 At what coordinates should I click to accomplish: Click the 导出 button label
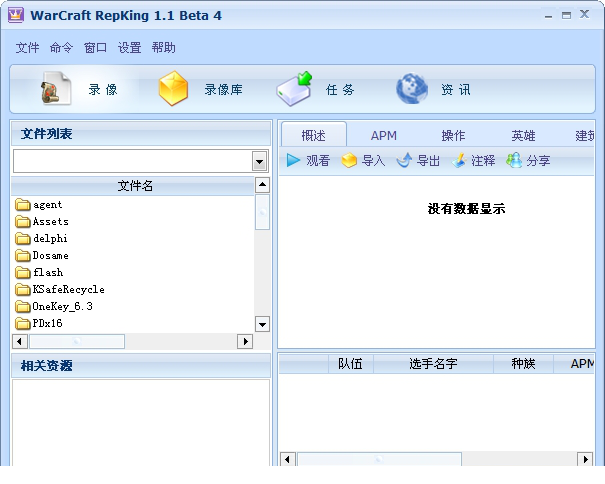point(428,160)
